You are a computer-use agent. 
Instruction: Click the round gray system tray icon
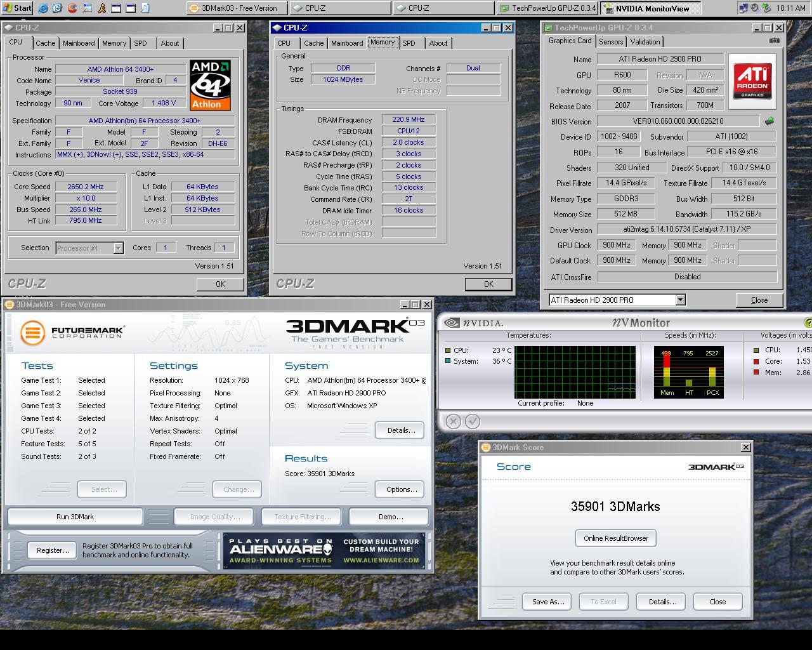(755, 8)
